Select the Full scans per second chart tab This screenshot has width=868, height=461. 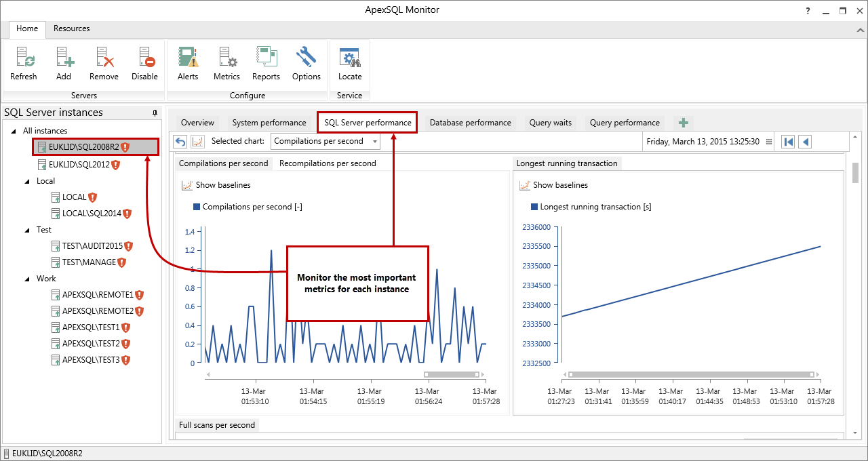[x=217, y=425]
